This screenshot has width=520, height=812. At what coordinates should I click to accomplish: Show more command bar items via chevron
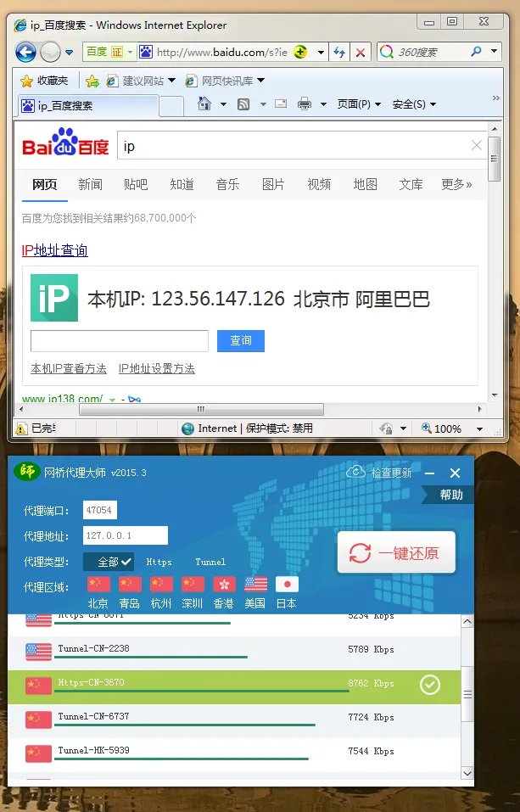(495, 98)
